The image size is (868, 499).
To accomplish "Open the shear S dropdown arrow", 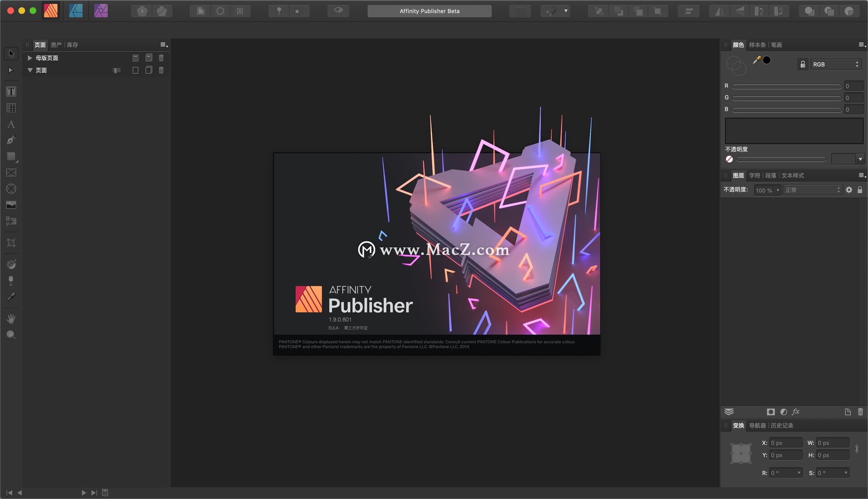I will (x=846, y=473).
